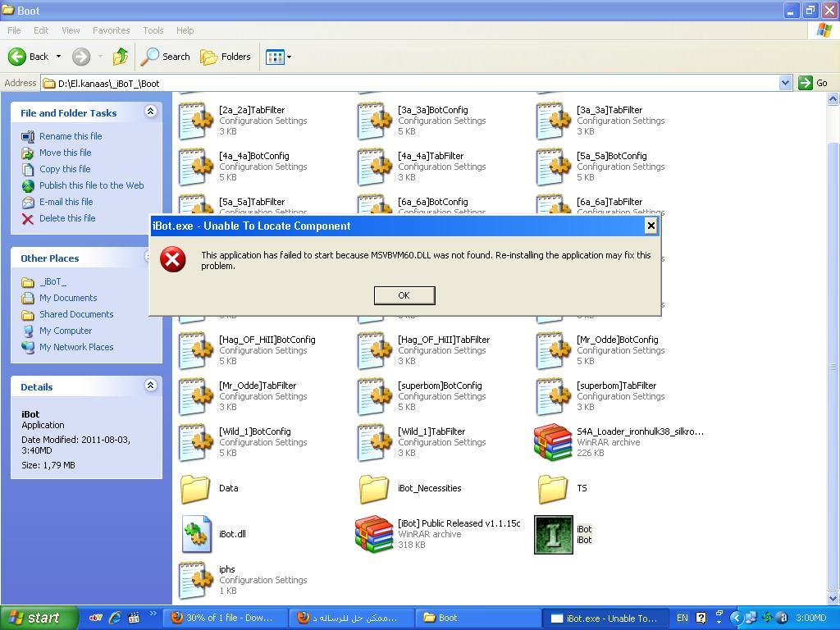The height and width of the screenshot is (630, 840).
Task: Select the Data folder icon
Action: [195, 489]
